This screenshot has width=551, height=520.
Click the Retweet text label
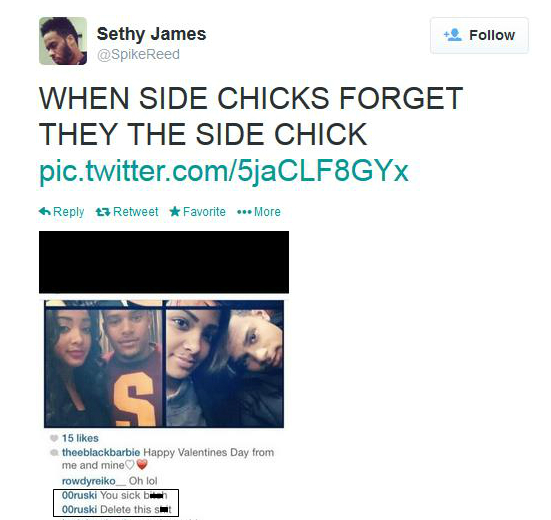coord(136,212)
